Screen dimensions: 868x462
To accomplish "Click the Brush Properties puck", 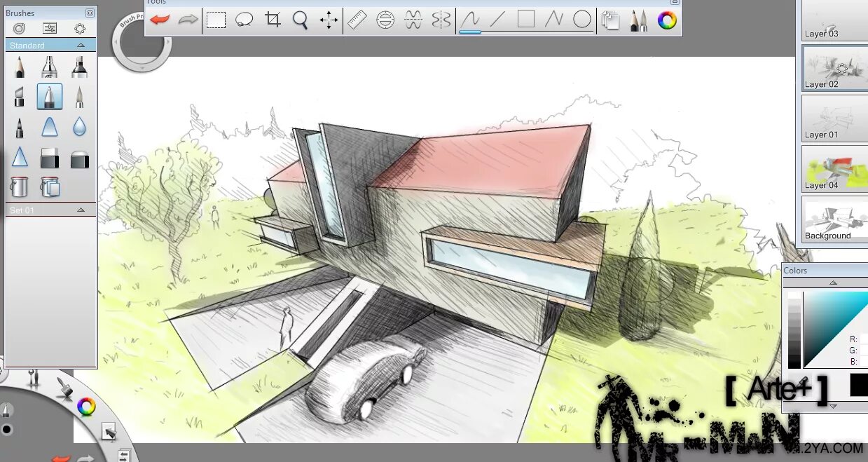I will [142, 42].
